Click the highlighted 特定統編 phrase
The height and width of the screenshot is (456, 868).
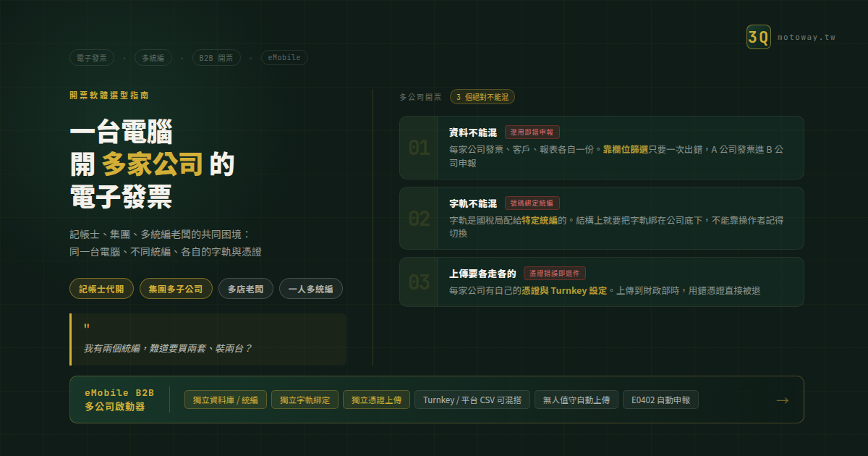tap(540, 220)
